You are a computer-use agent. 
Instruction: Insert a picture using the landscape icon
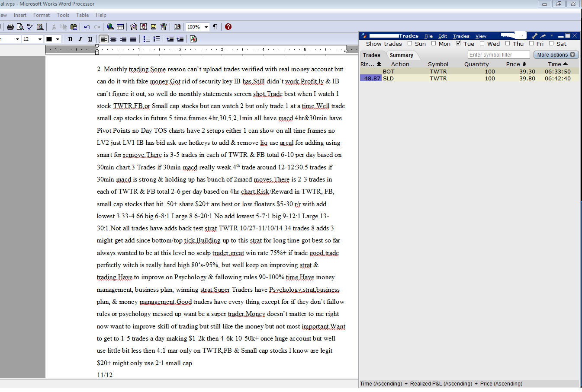click(x=154, y=27)
